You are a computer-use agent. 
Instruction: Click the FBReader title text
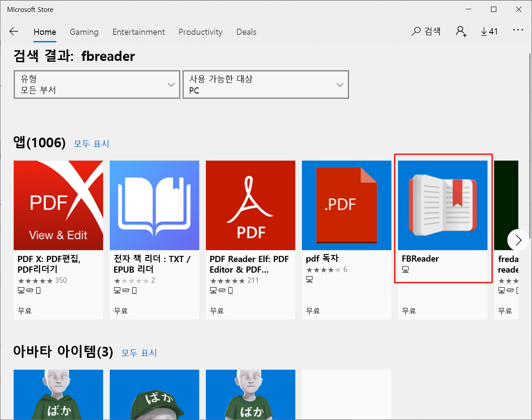pos(420,259)
